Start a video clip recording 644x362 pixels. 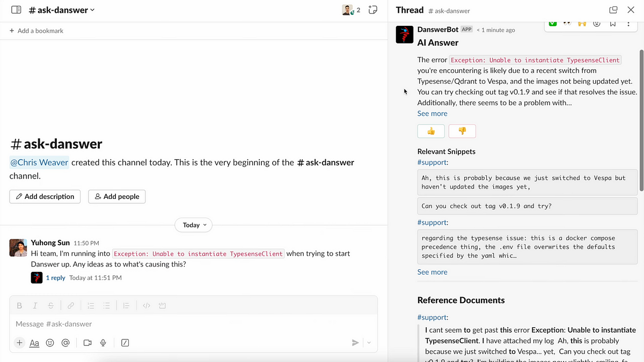87,343
